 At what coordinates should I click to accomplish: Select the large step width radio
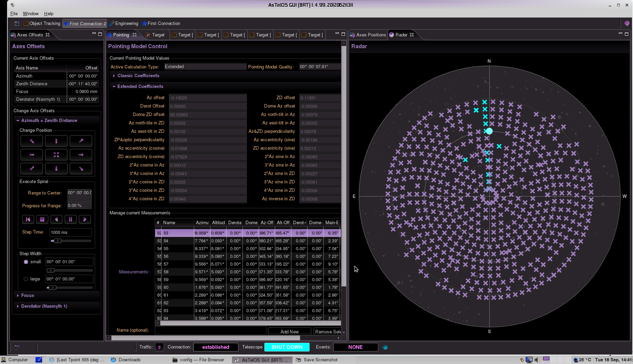26,279
